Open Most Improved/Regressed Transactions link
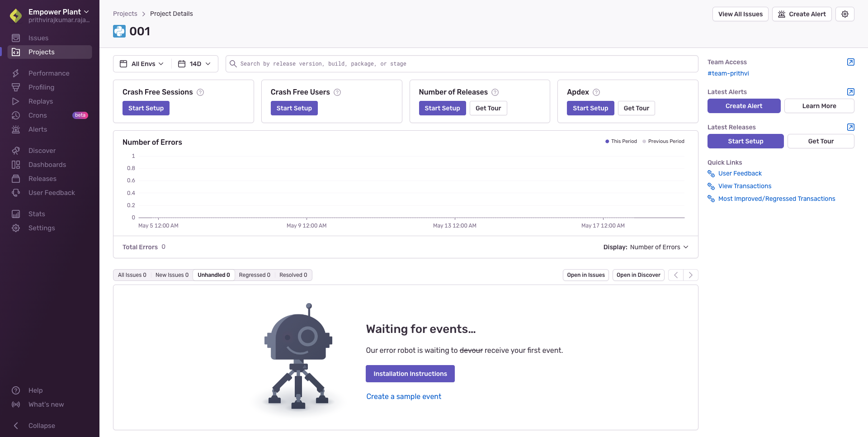The width and height of the screenshot is (868, 437). (x=776, y=199)
